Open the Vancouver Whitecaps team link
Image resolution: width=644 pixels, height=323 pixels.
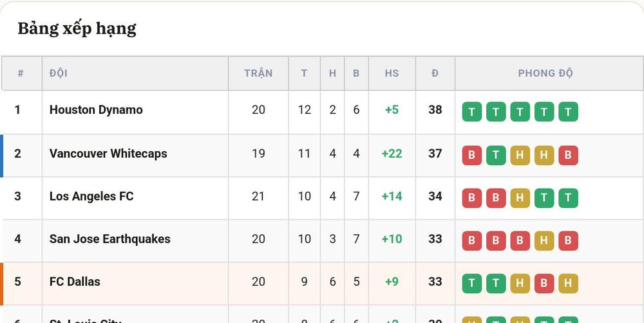108,154
